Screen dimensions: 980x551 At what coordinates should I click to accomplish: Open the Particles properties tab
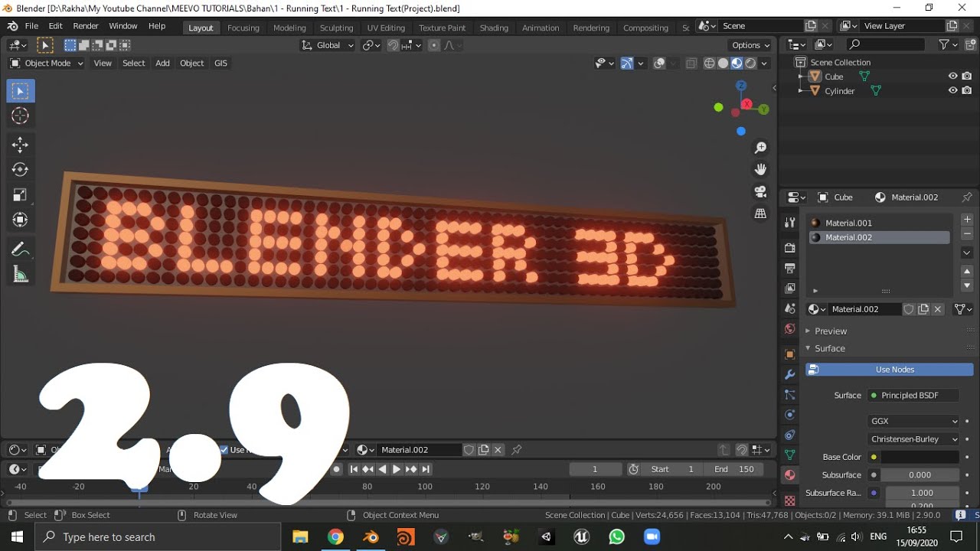(789, 395)
